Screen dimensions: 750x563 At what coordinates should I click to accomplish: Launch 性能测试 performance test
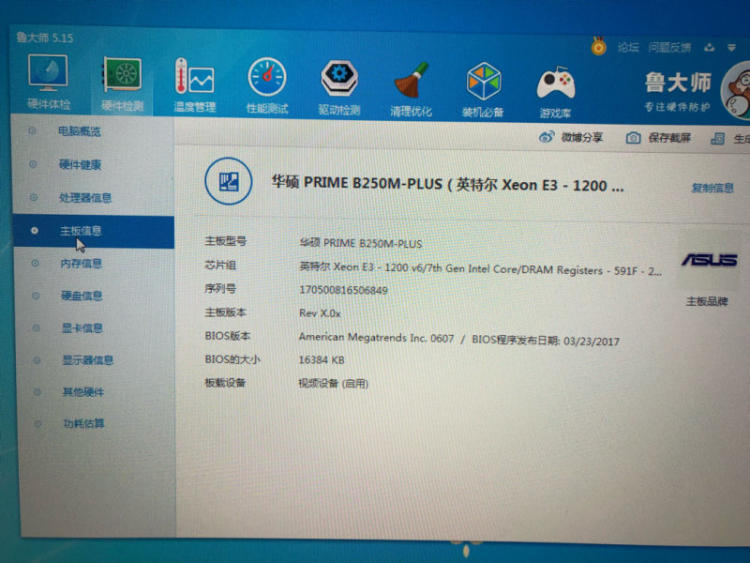point(267,86)
